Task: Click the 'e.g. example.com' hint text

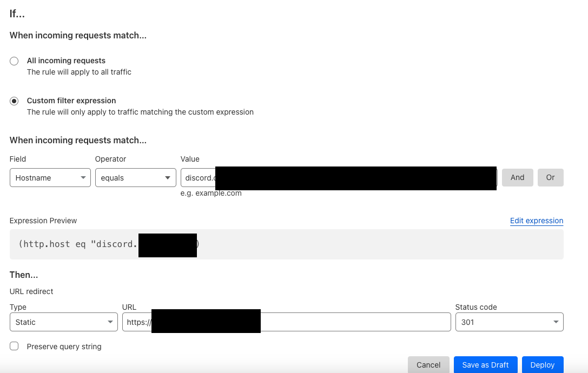Action: pyautogui.click(x=211, y=194)
